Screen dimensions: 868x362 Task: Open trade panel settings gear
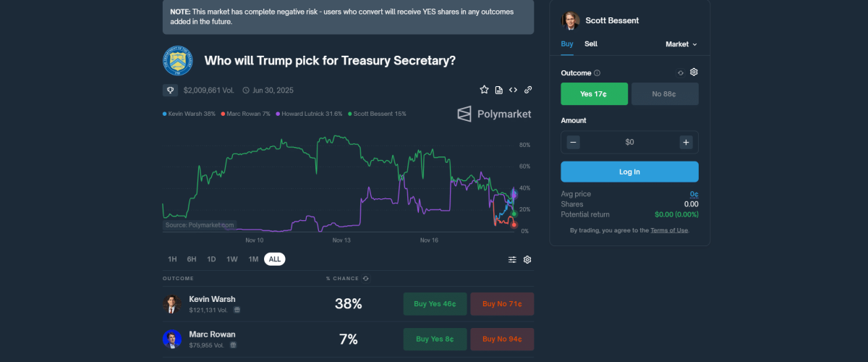tap(694, 72)
